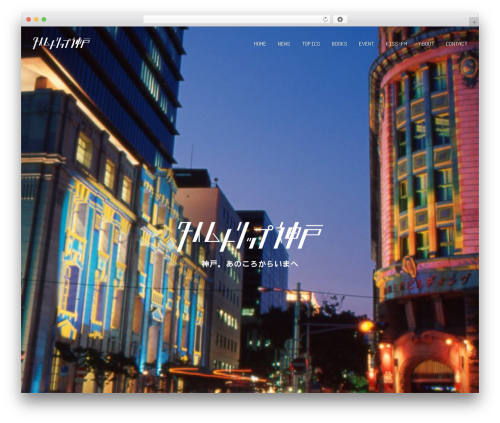Focus the browser address bar
Screen dimensions: 500x423
click(236, 20)
